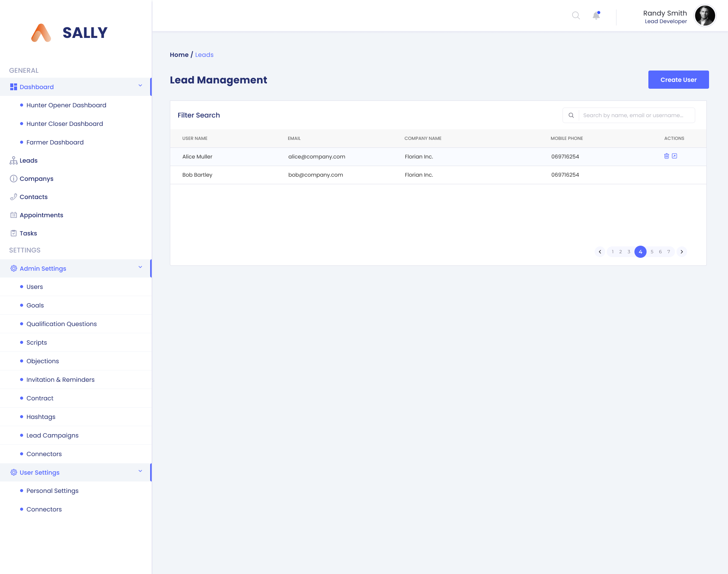Delete Alice Muller using the trash icon
728x574 pixels.
(667, 156)
